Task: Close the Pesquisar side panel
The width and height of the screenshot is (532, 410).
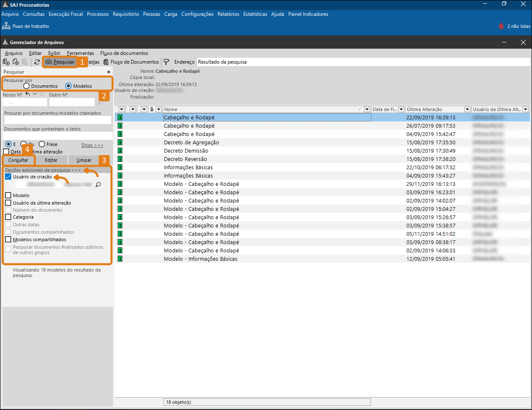Action: coord(109,72)
